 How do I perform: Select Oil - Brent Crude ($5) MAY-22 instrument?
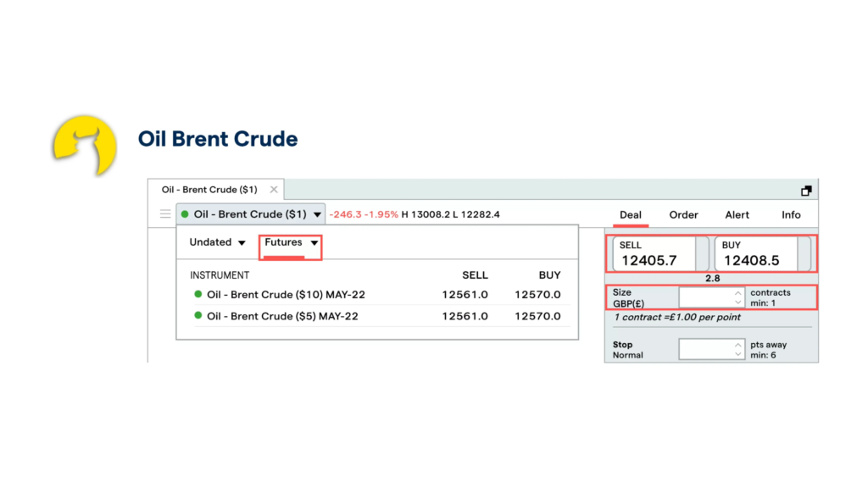(x=282, y=316)
